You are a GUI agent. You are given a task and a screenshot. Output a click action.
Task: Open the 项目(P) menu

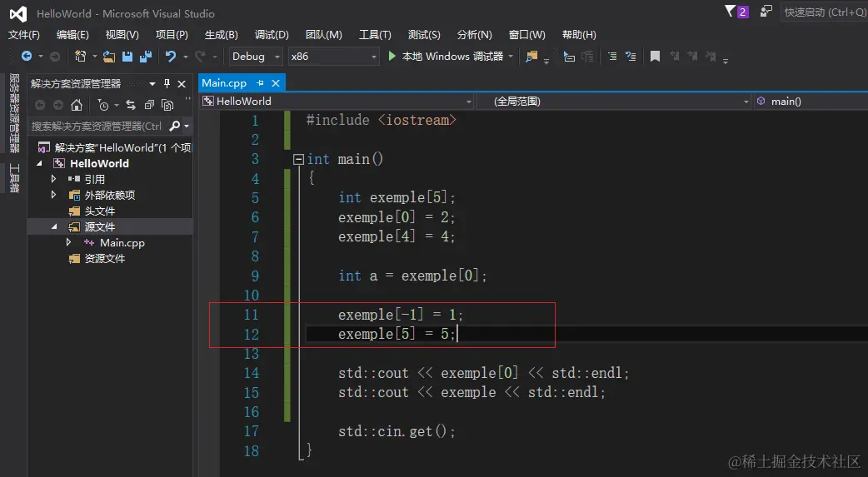pyautogui.click(x=172, y=35)
